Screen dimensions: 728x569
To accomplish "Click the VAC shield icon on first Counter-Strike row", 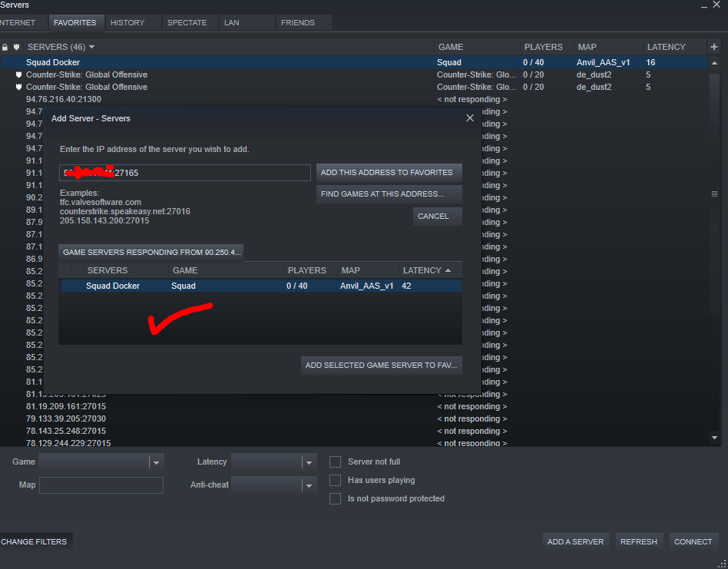I will pyautogui.click(x=18, y=74).
